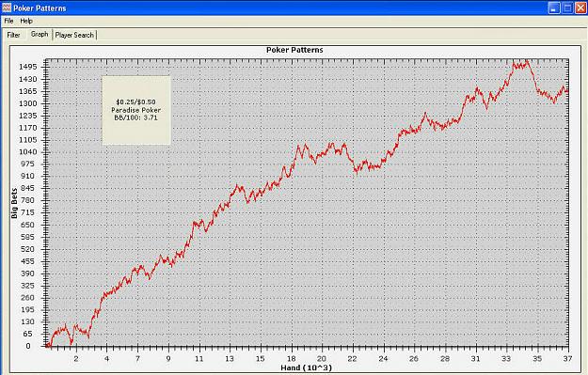Viewport: 588px width, 375px height.
Task: Click the 650 y-axis tick label
Action: pos(29,225)
